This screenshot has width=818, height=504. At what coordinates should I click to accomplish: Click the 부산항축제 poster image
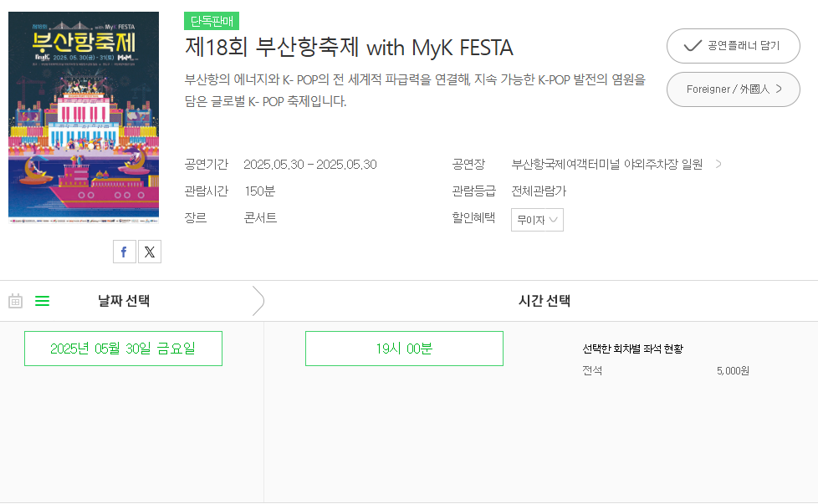[x=84, y=118]
